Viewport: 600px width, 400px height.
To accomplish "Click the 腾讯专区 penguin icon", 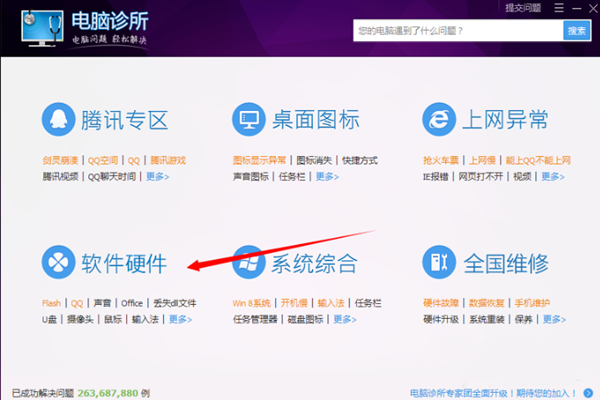I will (x=59, y=120).
